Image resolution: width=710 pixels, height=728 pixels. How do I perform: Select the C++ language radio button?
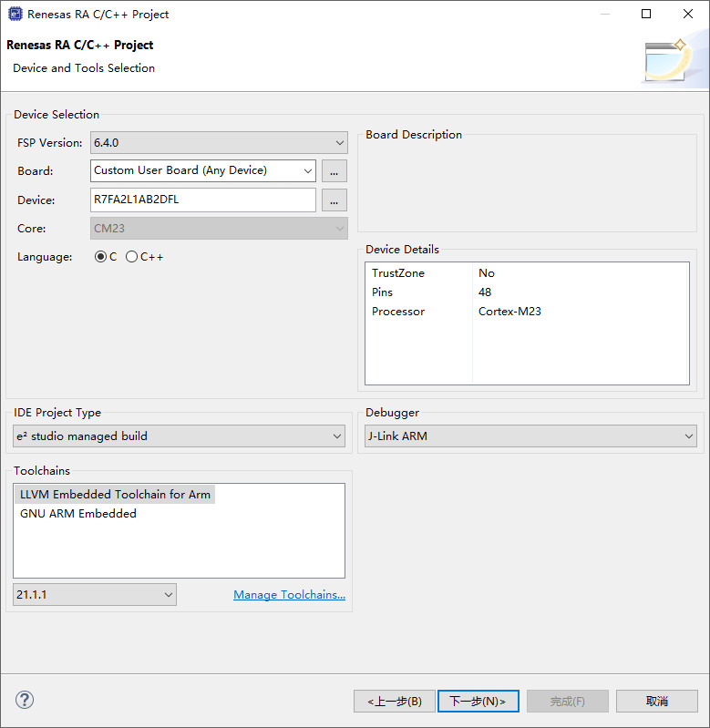tap(131, 257)
